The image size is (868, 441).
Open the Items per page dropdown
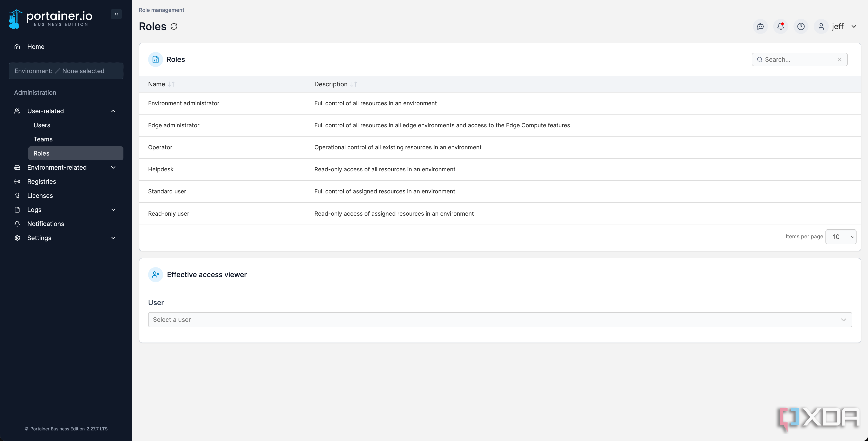pos(841,237)
